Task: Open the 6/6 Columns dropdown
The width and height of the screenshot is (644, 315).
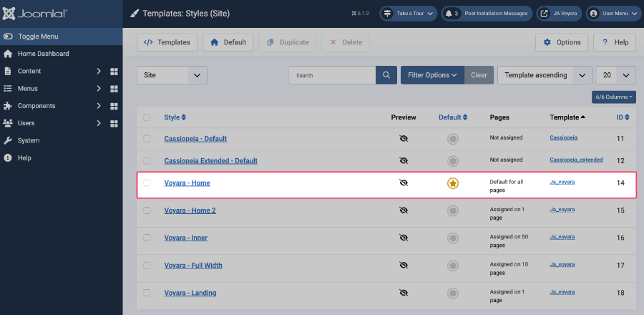Action: (x=614, y=97)
